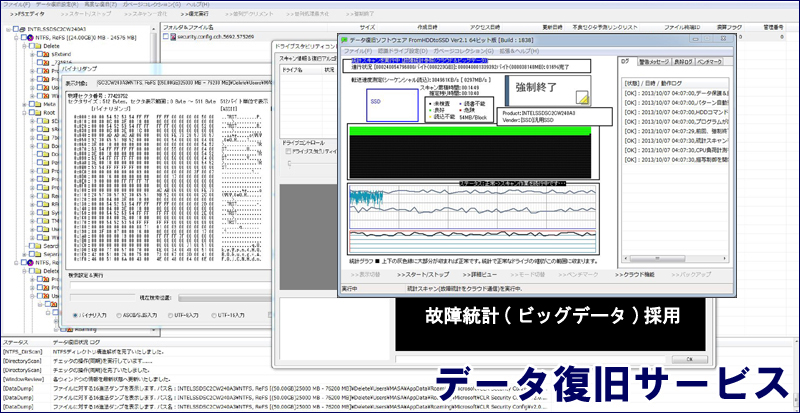
Task: Tick the checkbox for the INTELSSDSC2CW240A3 drive
Action: 16,29
